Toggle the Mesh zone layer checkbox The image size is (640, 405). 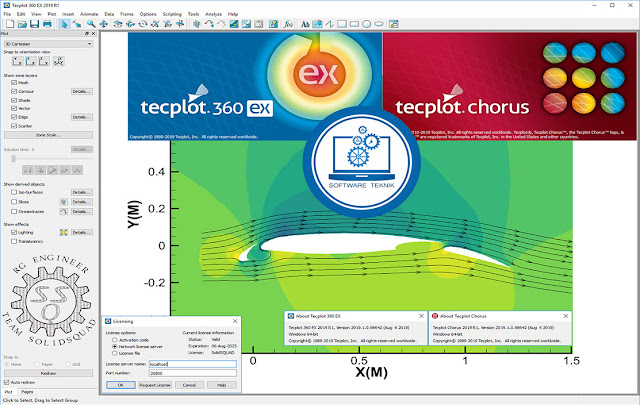[x=14, y=82]
